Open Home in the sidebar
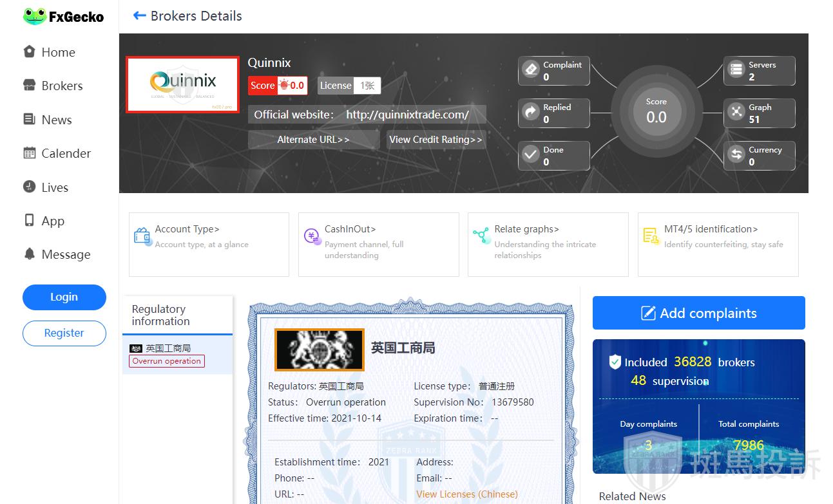 58,52
